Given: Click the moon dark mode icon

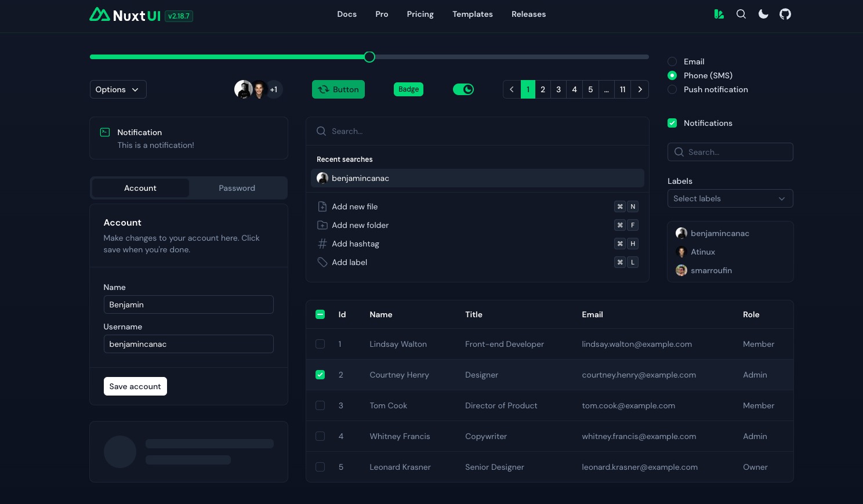Looking at the screenshot, I should (763, 14).
